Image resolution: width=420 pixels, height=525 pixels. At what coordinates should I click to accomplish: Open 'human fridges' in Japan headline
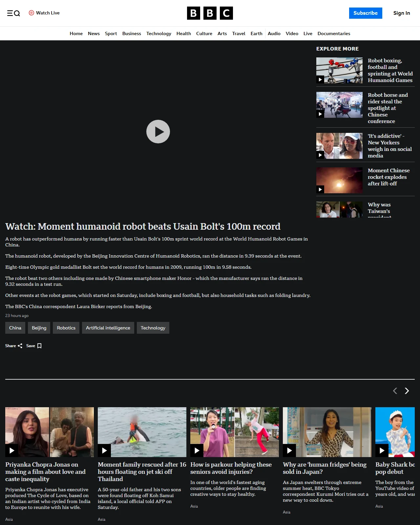tap(325, 468)
